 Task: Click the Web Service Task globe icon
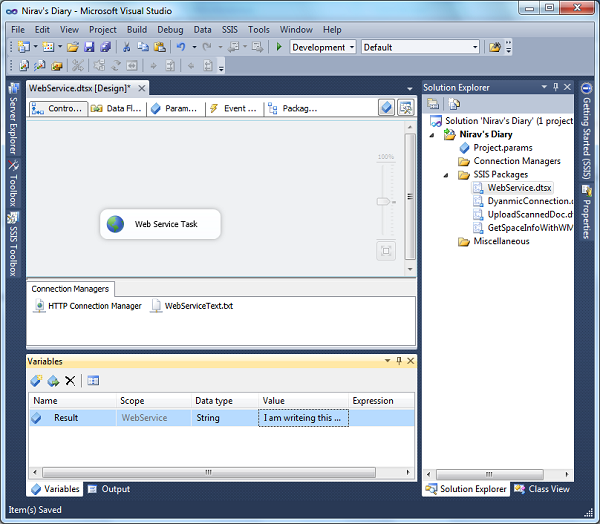pos(116,224)
